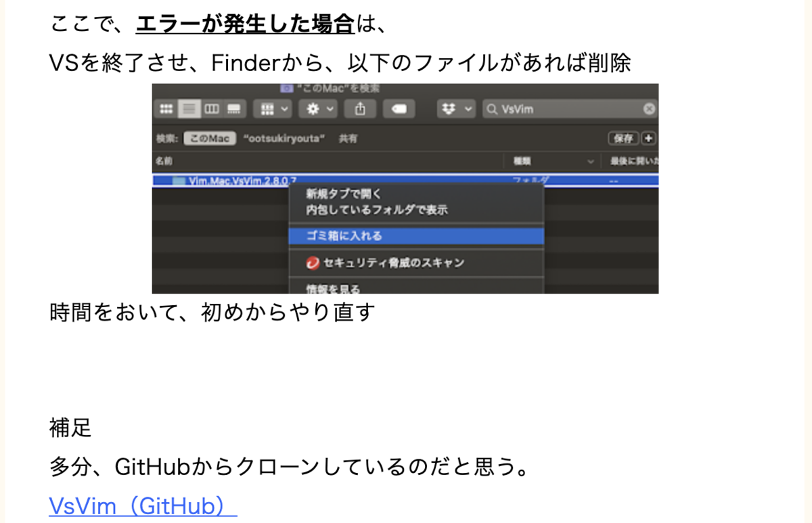Select the このMac search scope button
This screenshot has width=812, height=523.
(209, 138)
